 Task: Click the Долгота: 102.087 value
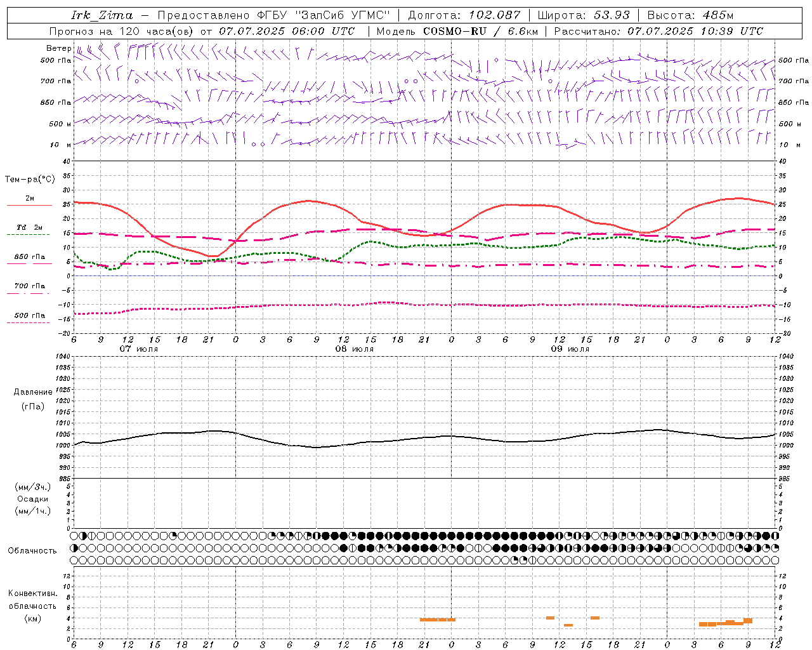(x=464, y=15)
